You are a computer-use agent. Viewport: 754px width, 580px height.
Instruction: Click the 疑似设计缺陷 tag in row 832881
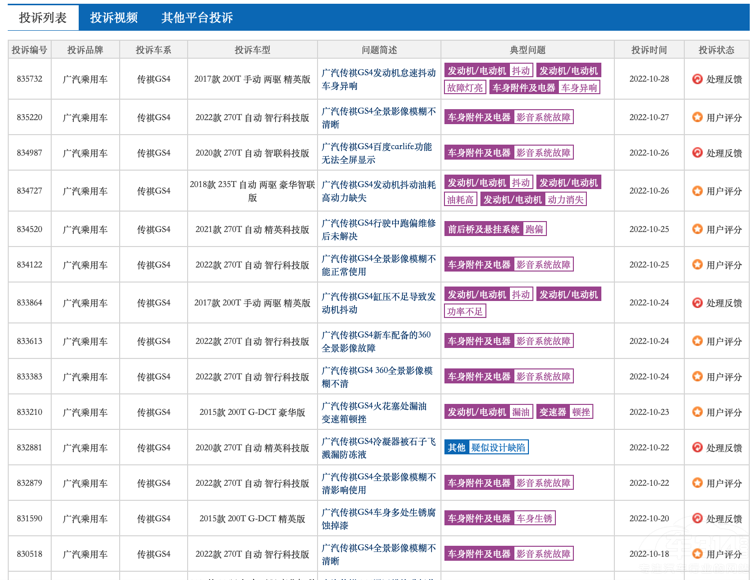pos(498,447)
